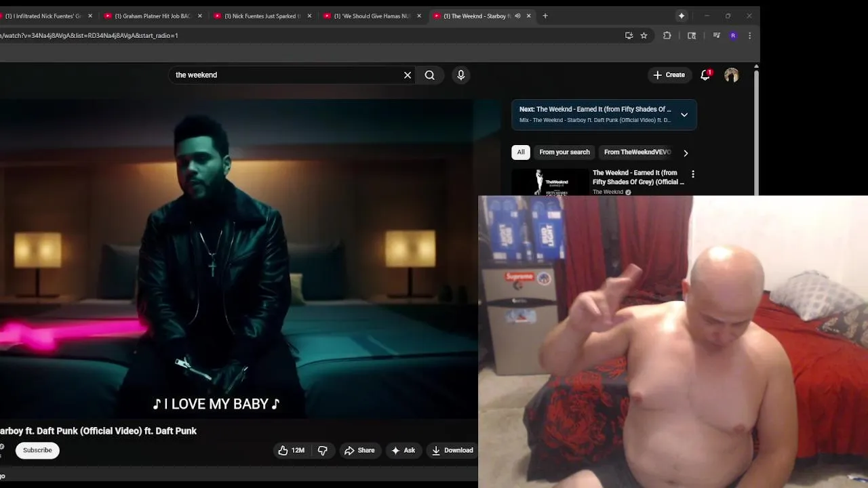Open 'The Weeknd - Earned It' title link
The height and width of the screenshot is (488, 868).
coord(638,177)
